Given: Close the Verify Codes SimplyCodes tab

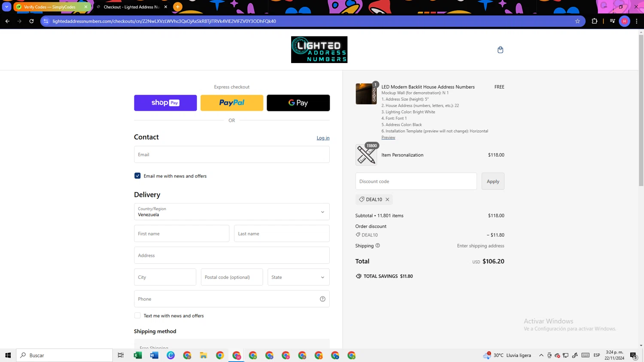Looking at the screenshot, I should (x=86, y=7).
